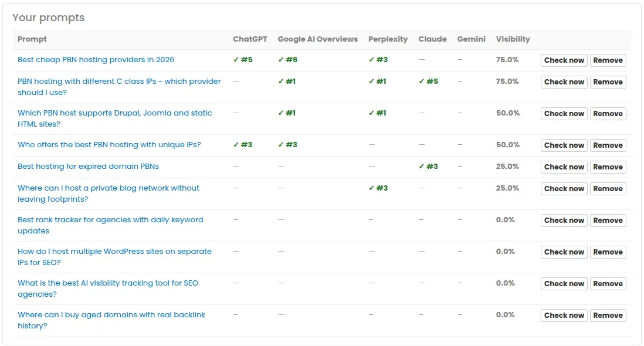Open 'Who offers the best PBN hosting' prompt

tap(109, 144)
